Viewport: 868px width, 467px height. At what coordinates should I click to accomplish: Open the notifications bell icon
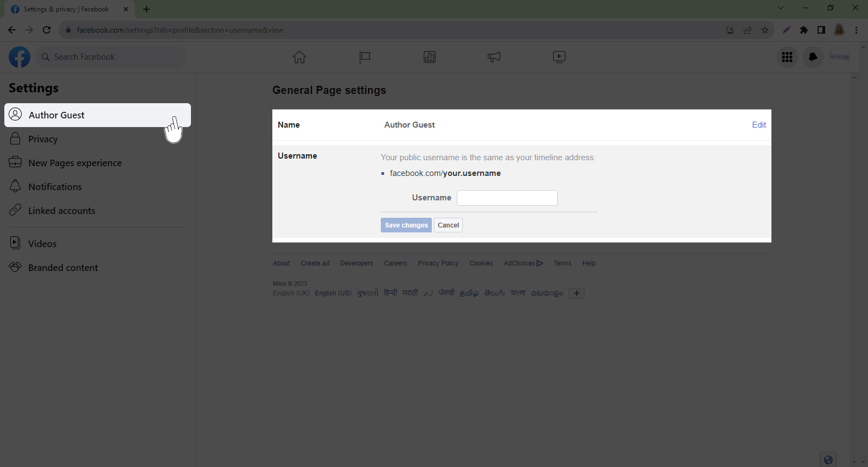[813, 57]
